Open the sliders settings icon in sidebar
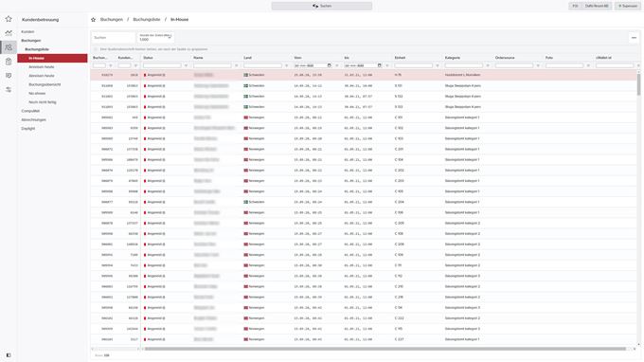Image resolution: width=644 pixels, height=362 pixels. pos(9,90)
